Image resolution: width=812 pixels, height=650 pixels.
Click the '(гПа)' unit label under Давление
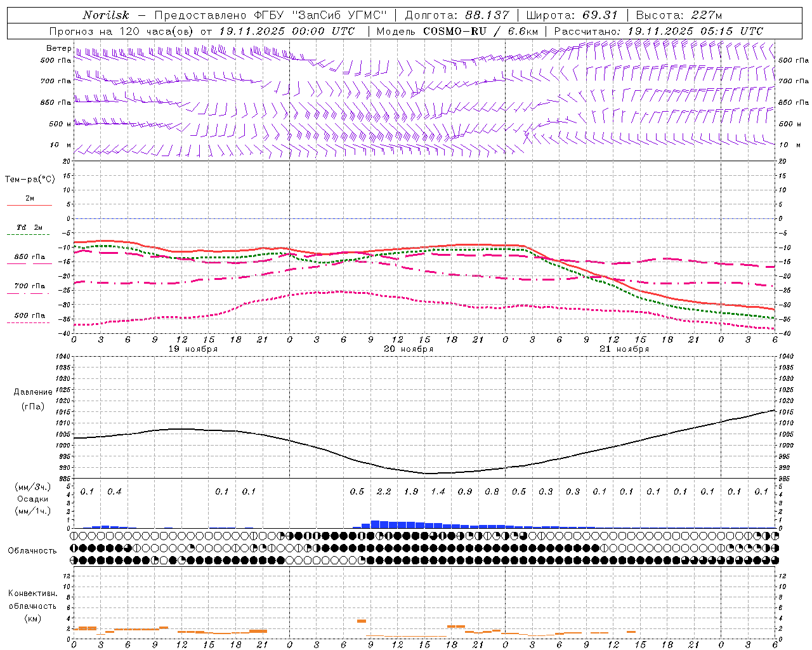pos(33,407)
